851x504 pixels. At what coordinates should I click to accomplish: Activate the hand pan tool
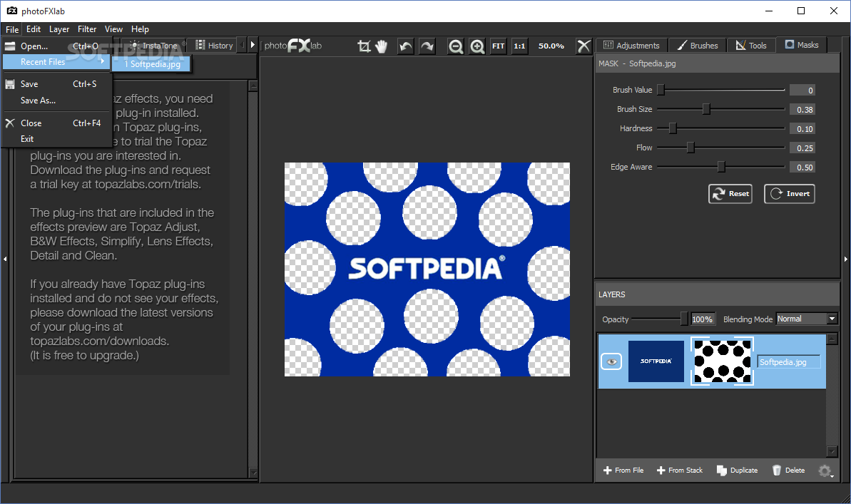(x=382, y=46)
